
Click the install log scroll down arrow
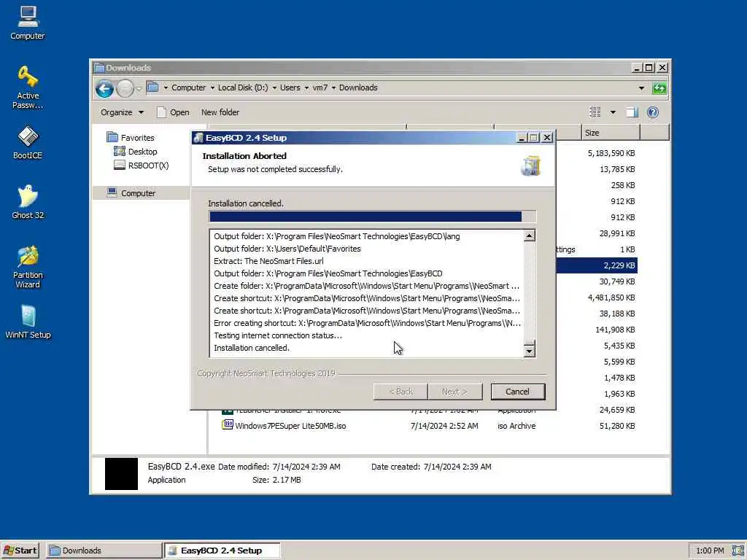click(x=530, y=351)
